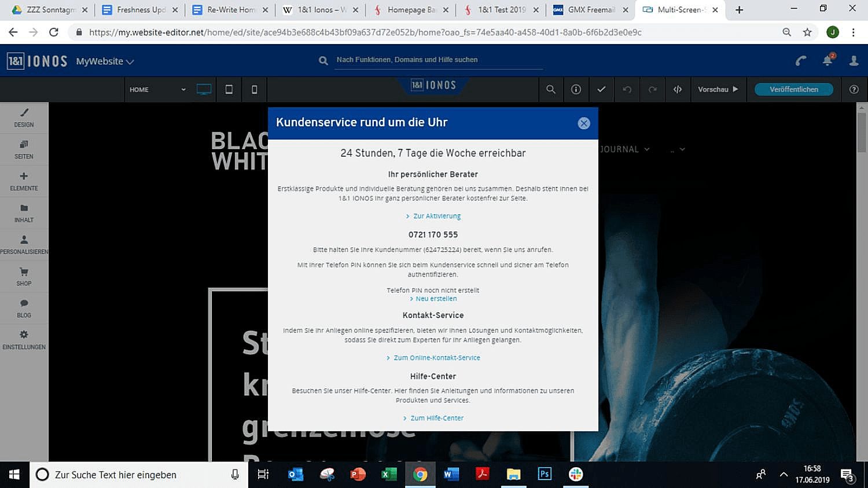Switch to GMX Freemail browser tab
Viewport: 868px width, 488px height.
(x=591, y=10)
